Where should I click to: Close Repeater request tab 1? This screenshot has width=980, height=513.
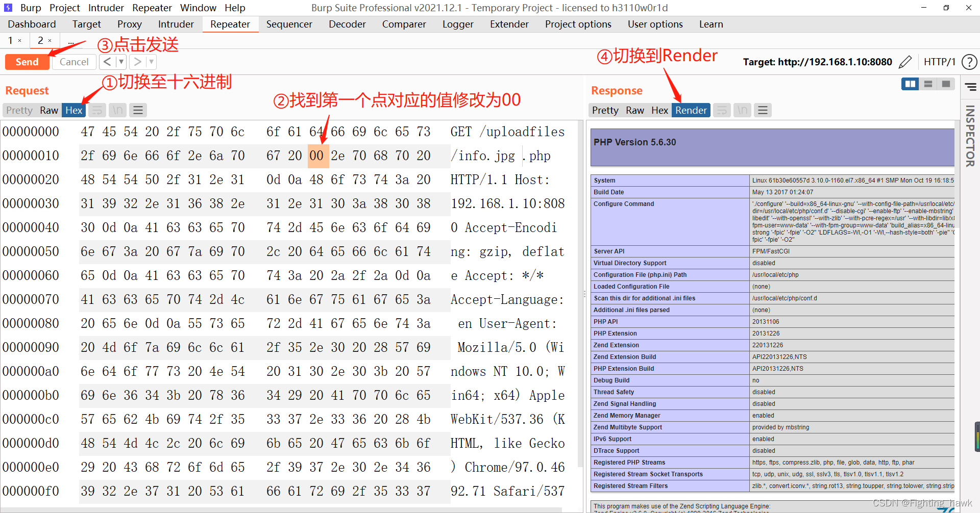[x=20, y=41]
